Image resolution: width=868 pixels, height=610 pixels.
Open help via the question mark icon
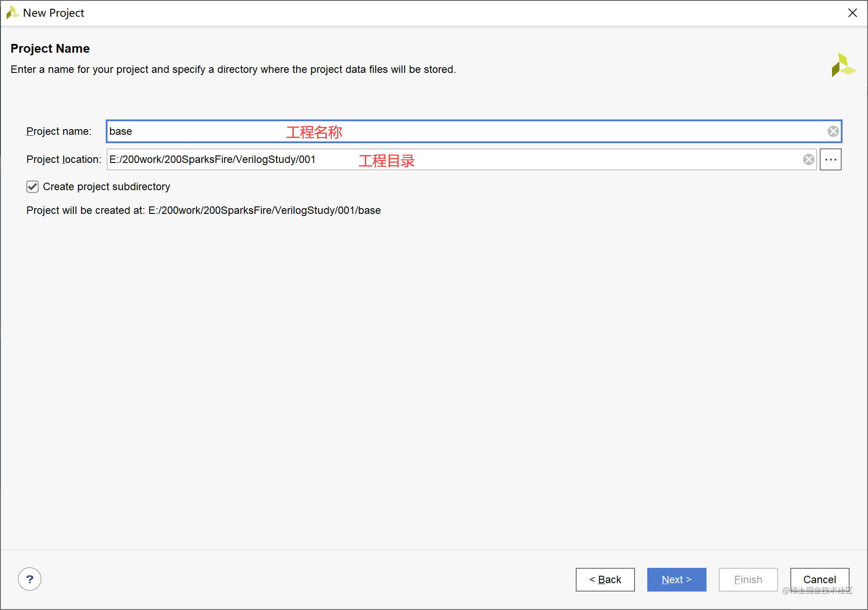tap(29, 579)
